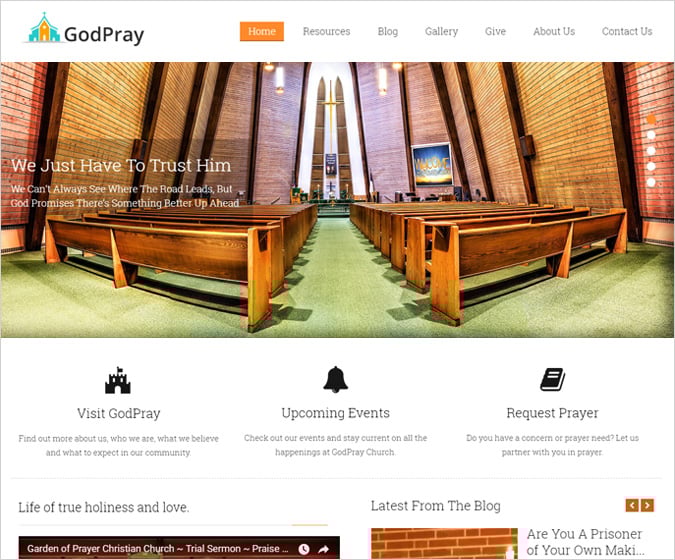Screen dimensions: 675x560
Task: Open the About Us menu
Action: [x=554, y=31]
